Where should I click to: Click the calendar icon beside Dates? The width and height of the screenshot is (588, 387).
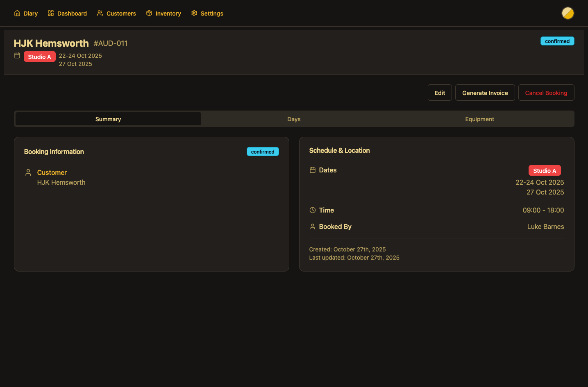[313, 170]
